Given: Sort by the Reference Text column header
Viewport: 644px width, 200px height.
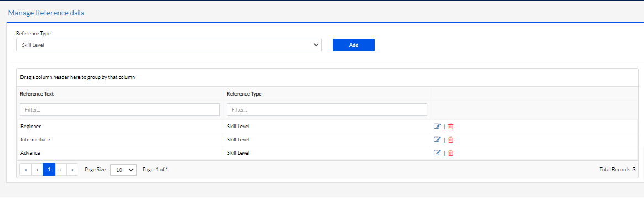Looking at the screenshot, I should pos(37,93).
